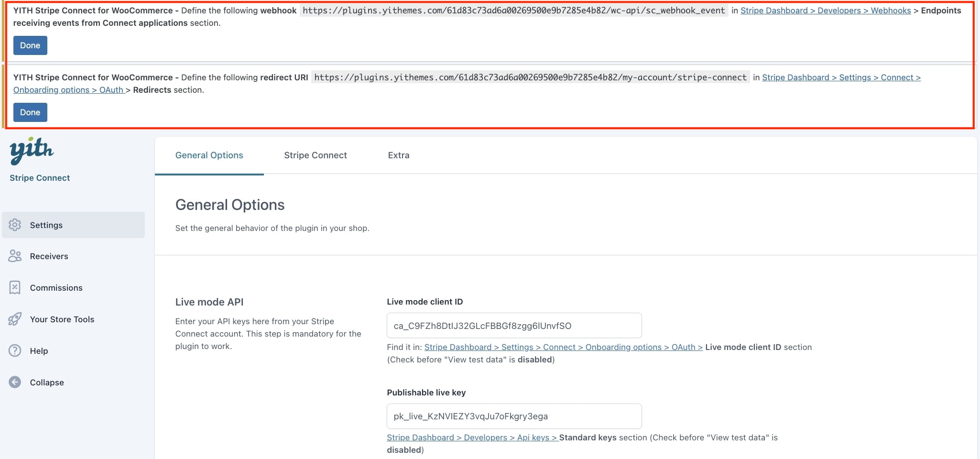Click the Live mode client ID field
This screenshot has height=459, width=980.
pos(514,326)
